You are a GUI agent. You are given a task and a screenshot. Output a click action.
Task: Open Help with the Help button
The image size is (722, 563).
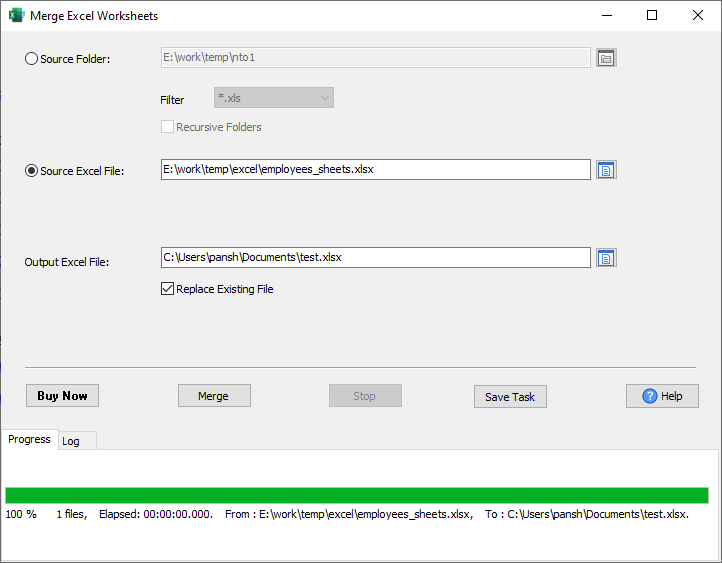(x=662, y=396)
